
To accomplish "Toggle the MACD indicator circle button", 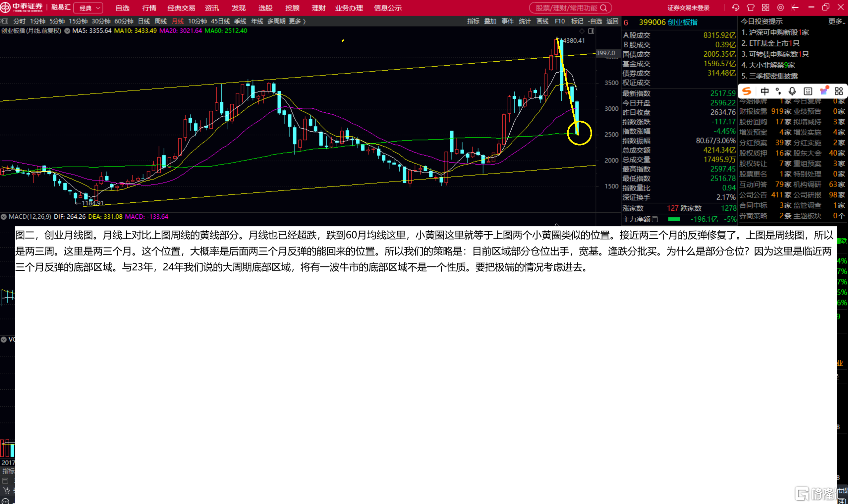I will click(4, 216).
